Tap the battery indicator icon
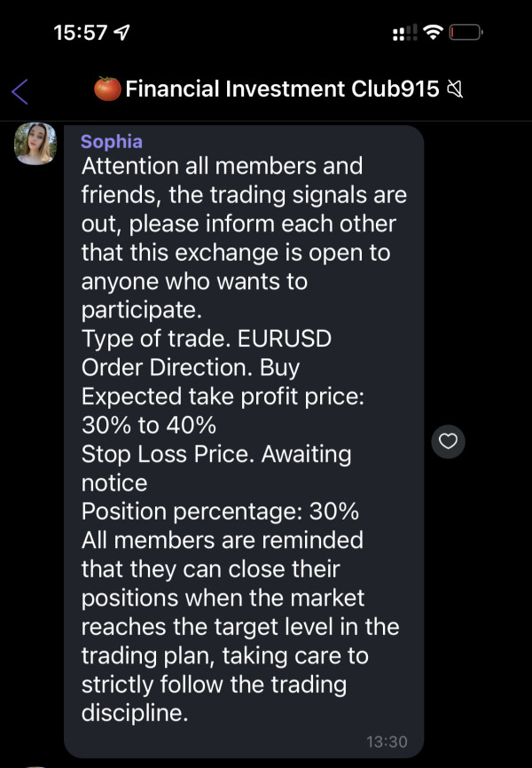The height and width of the screenshot is (768, 532). (465, 33)
